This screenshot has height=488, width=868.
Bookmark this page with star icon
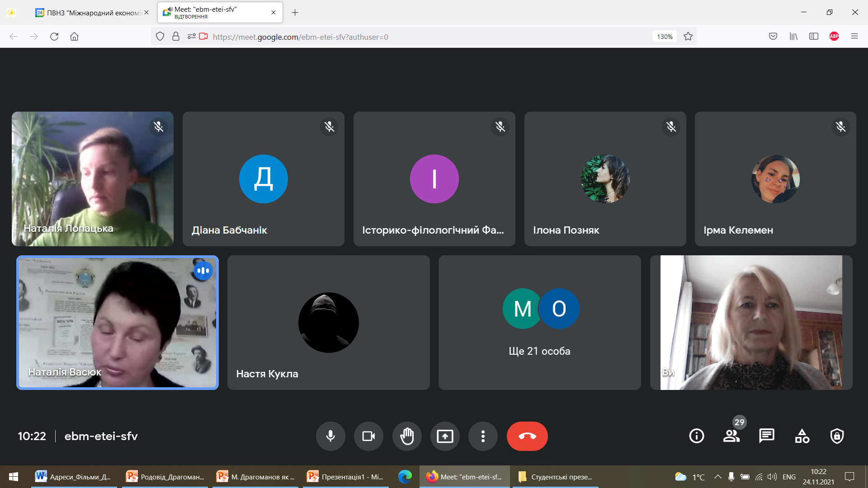688,37
